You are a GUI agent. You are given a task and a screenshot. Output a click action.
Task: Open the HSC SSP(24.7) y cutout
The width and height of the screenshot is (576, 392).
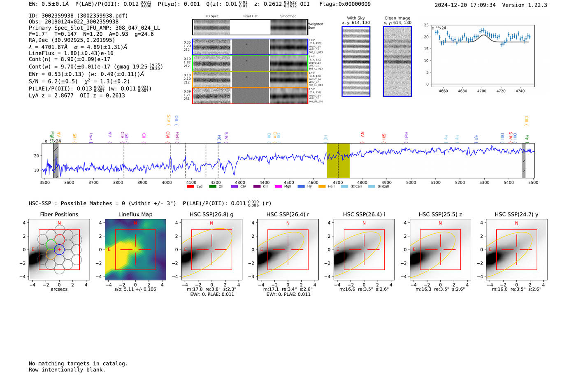(517, 249)
